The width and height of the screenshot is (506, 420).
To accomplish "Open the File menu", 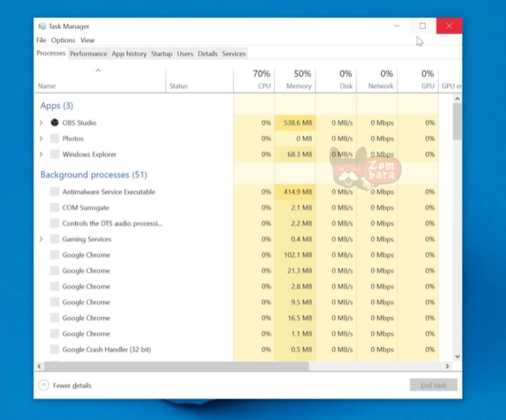I will click(x=41, y=40).
